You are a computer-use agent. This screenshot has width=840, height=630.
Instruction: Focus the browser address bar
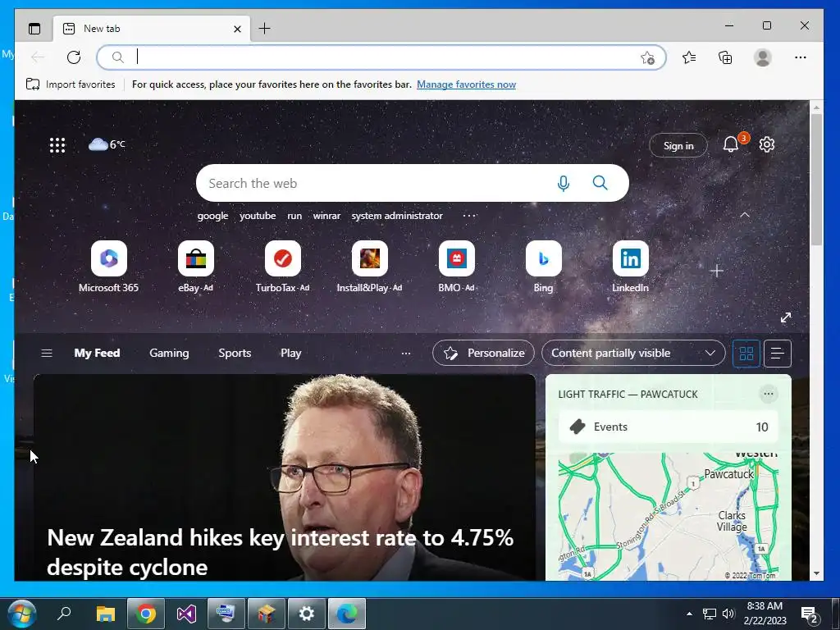pos(381,57)
